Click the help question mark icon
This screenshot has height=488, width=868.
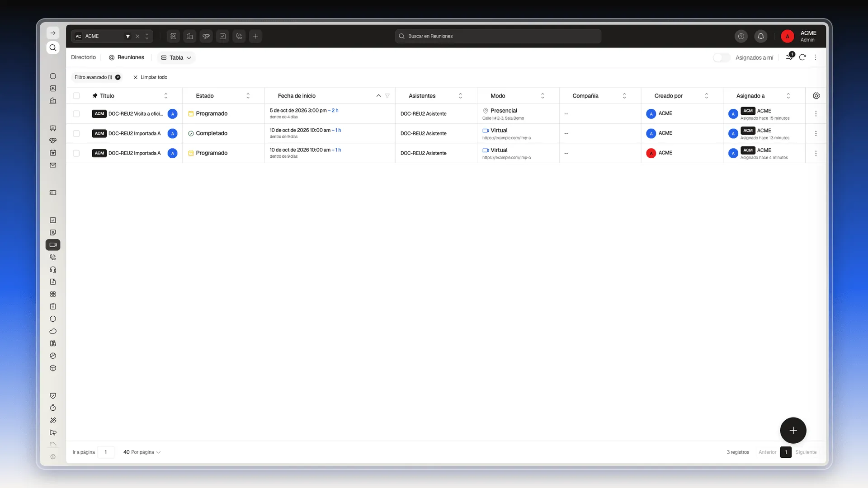point(741,36)
